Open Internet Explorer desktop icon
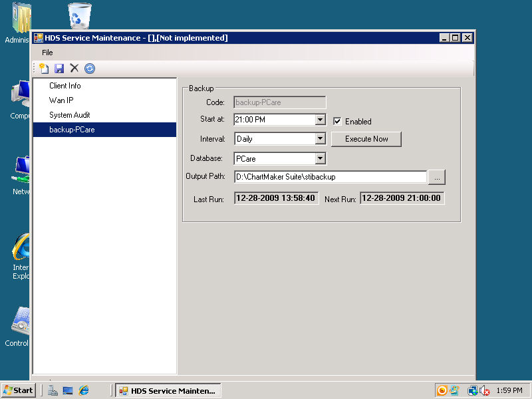This screenshot has height=399, width=532. coord(21,249)
